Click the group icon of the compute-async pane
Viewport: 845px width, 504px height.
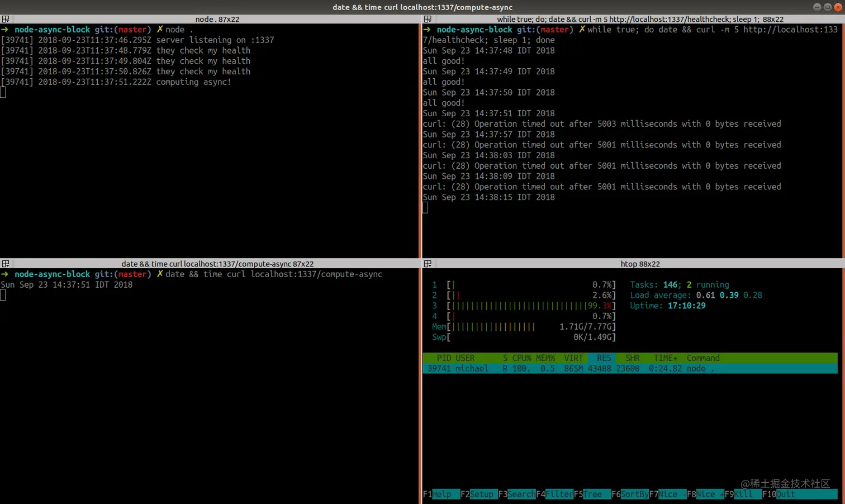click(x=5, y=264)
